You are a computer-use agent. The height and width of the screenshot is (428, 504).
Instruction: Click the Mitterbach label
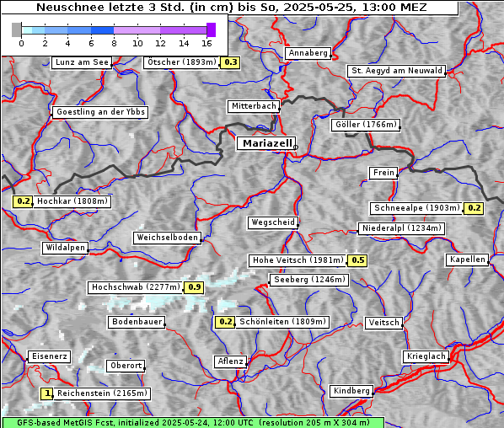(254, 106)
